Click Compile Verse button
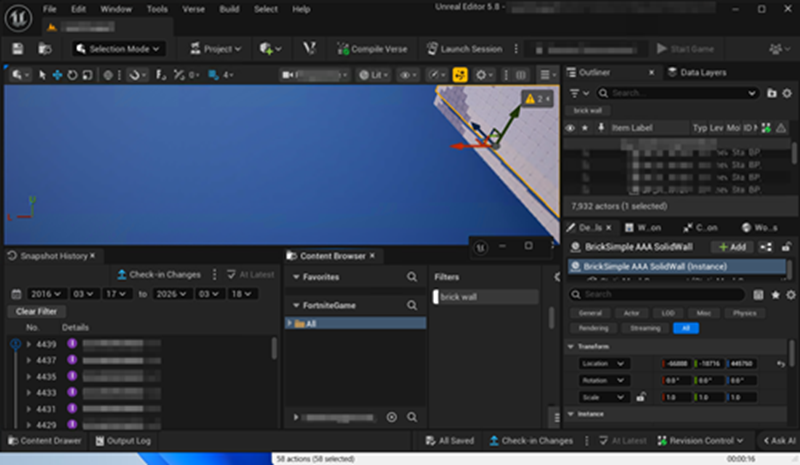The height and width of the screenshot is (465, 800). click(x=372, y=49)
